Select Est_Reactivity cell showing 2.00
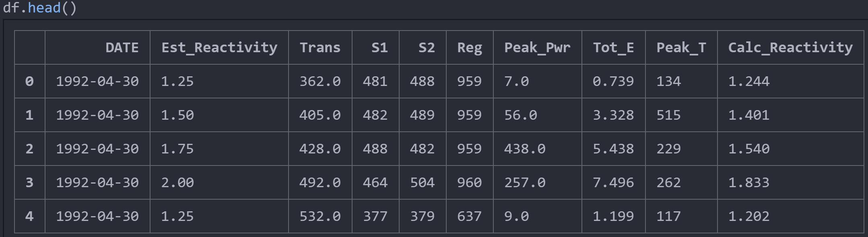 tap(177, 183)
